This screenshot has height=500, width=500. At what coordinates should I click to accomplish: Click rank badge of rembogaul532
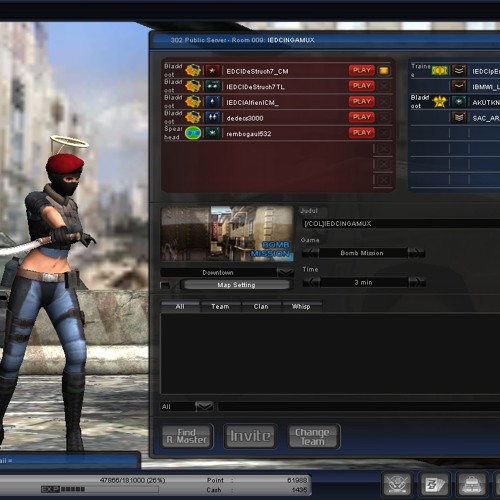212,133
